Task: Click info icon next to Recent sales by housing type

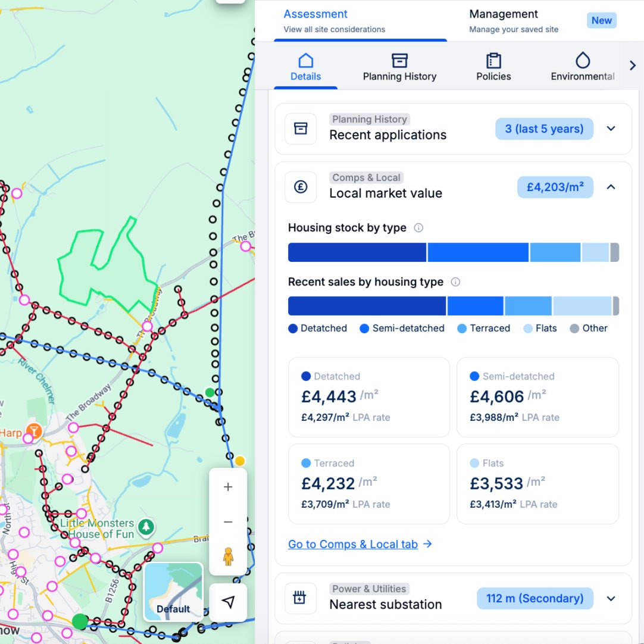Action: pos(455,282)
